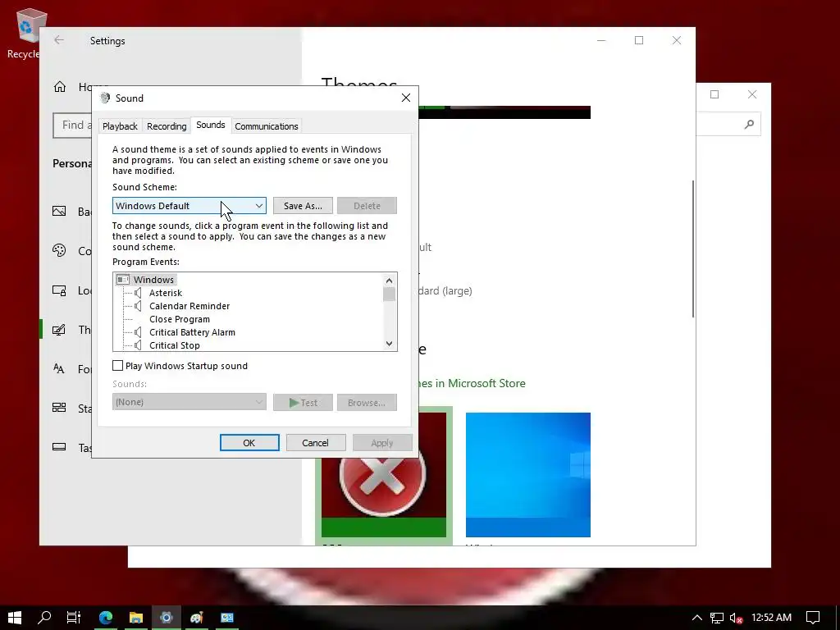Click the Control Panel taskbar icon

[x=227, y=617]
